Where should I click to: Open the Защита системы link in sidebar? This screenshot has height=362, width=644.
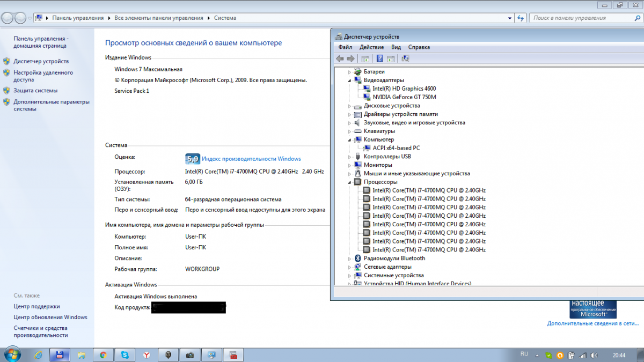[x=35, y=91]
